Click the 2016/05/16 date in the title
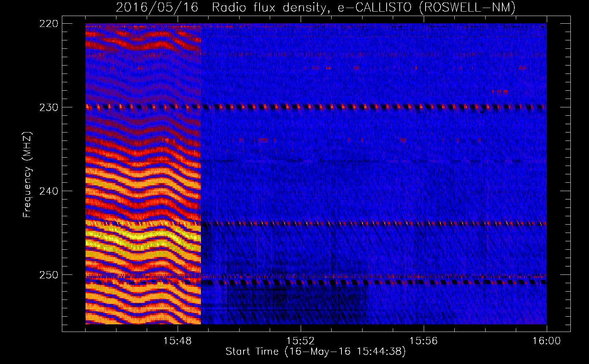The width and height of the screenshot is (589, 364). pos(157,7)
